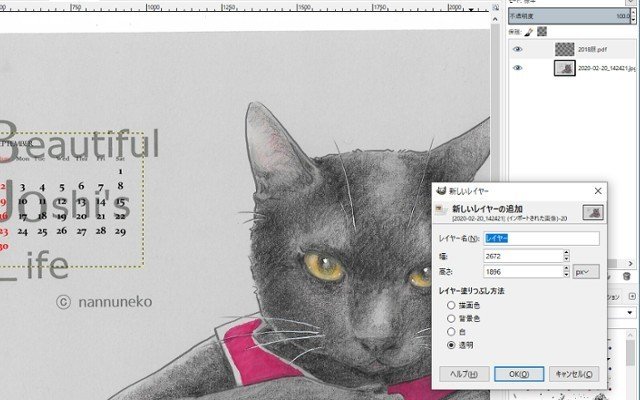This screenshot has height=400, width=640.
Task: Click the 2018 pdf layer name
Action: coord(592,50)
